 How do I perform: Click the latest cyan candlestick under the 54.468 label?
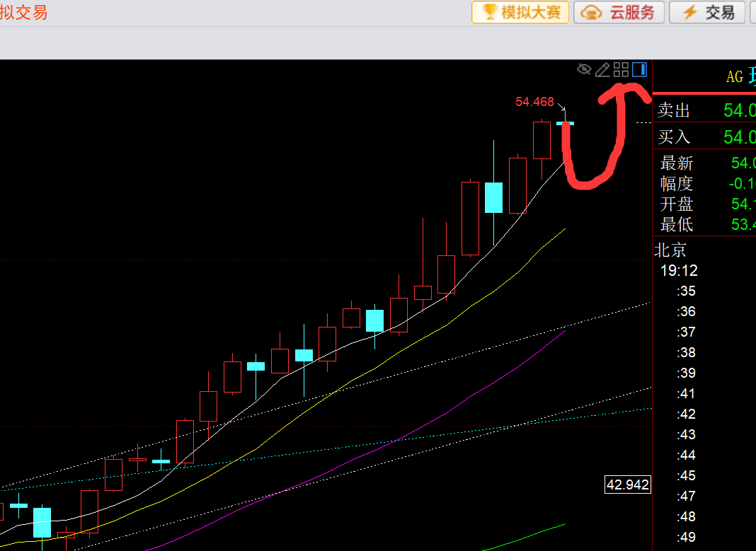[565, 123]
